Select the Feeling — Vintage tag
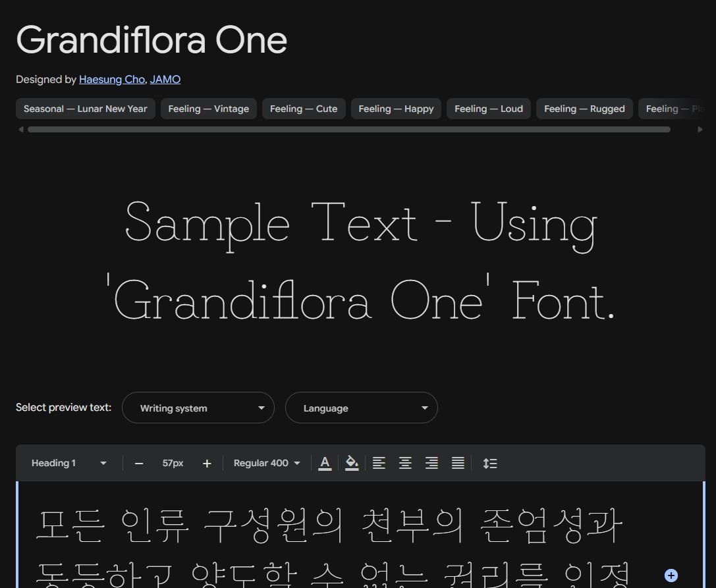 [209, 109]
